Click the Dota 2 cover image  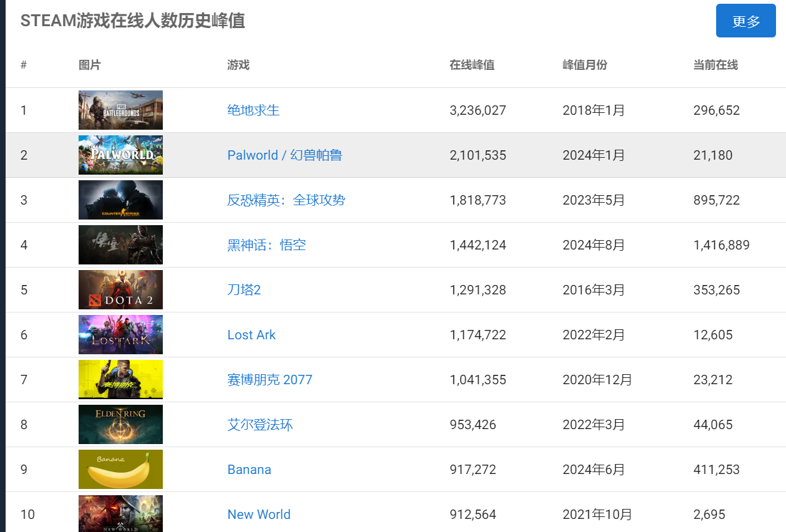[120, 290]
